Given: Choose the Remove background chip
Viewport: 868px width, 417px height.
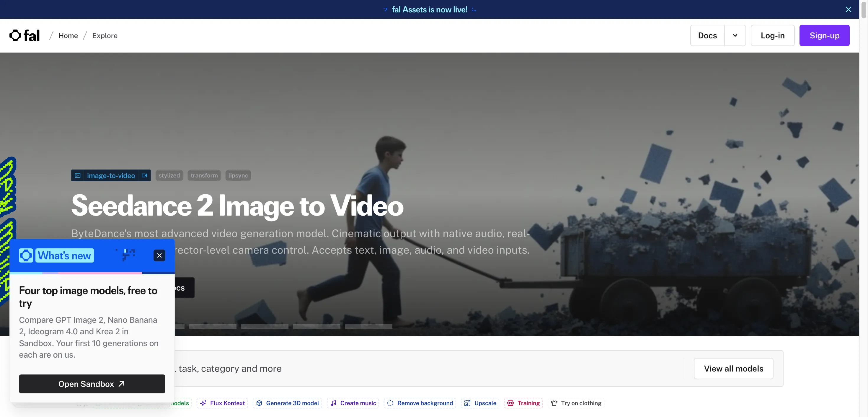Looking at the screenshot, I should click(420, 403).
